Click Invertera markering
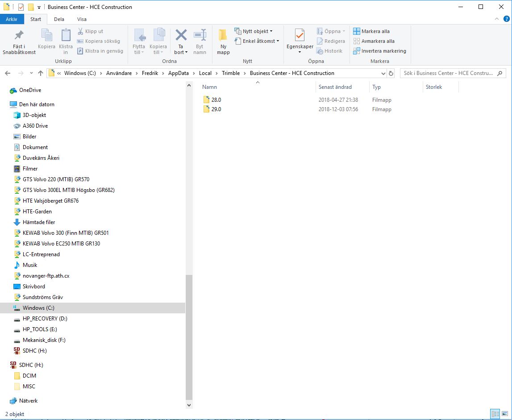This screenshot has width=512, height=420. (380, 51)
